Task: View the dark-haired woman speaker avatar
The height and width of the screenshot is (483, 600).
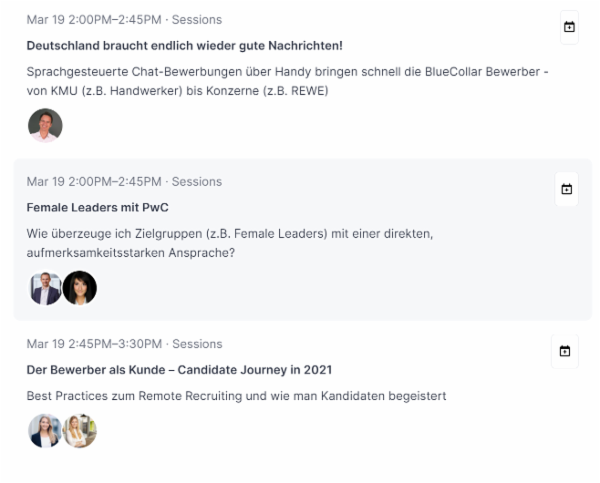Action: click(x=80, y=288)
